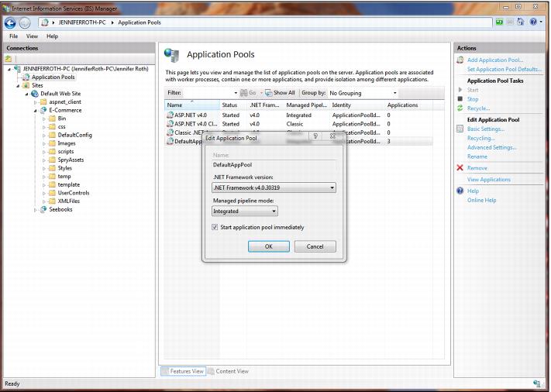This screenshot has width=551, height=392.
Task: Open the File menu
Action: [x=13, y=36]
